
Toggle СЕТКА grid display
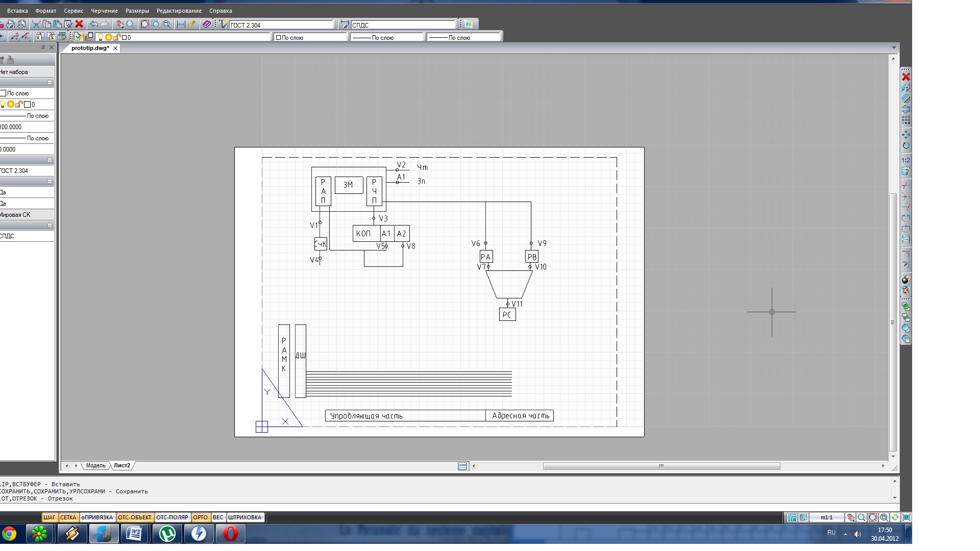tap(68, 517)
